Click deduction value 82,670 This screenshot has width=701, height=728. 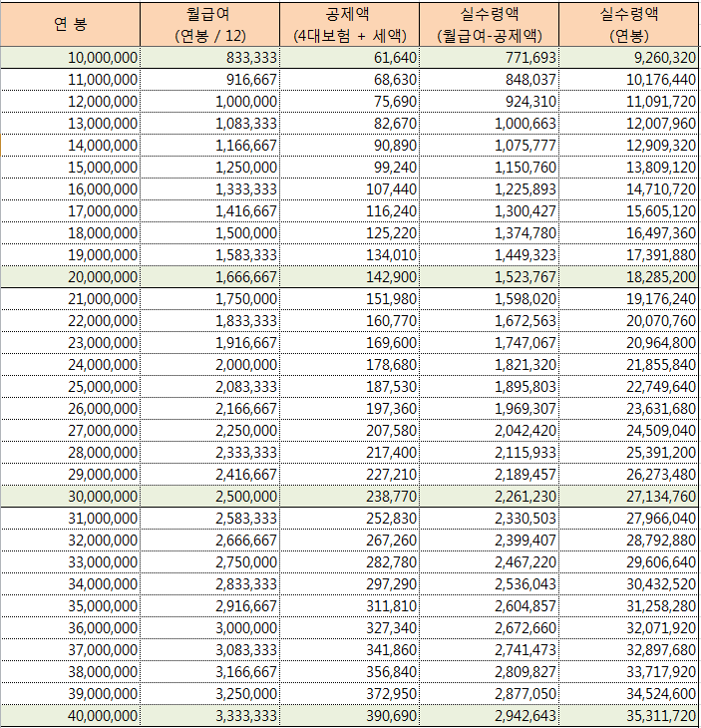click(350, 124)
